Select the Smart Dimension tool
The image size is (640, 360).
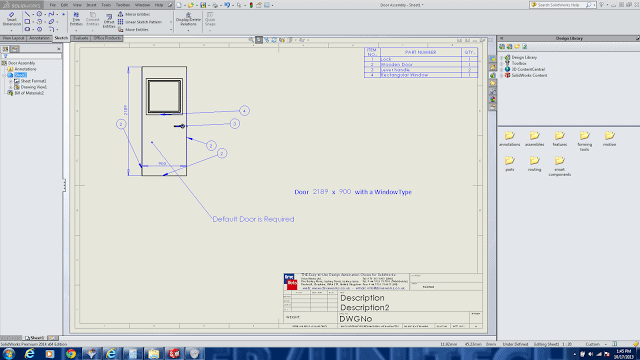point(11,19)
